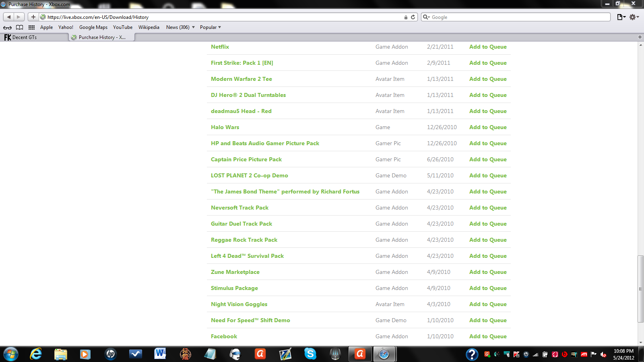Open Windows Media Player from taskbar
This screenshot has width=644, height=362.
tap(85, 354)
